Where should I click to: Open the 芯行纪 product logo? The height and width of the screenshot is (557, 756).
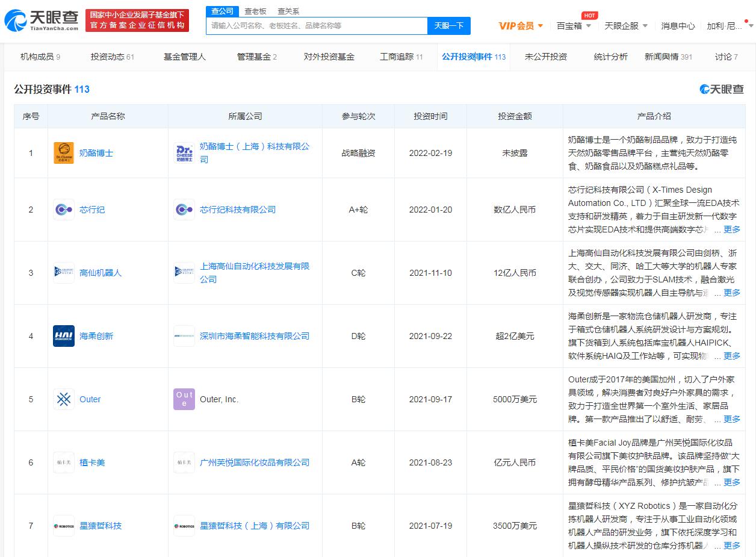point(64,210)
